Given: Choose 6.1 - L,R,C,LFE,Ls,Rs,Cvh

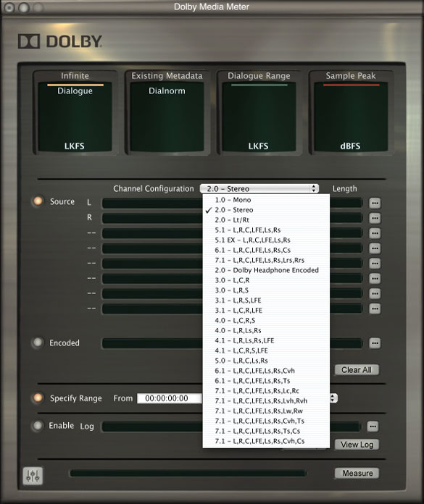Looking at the screenshot, I should point(266,371).
